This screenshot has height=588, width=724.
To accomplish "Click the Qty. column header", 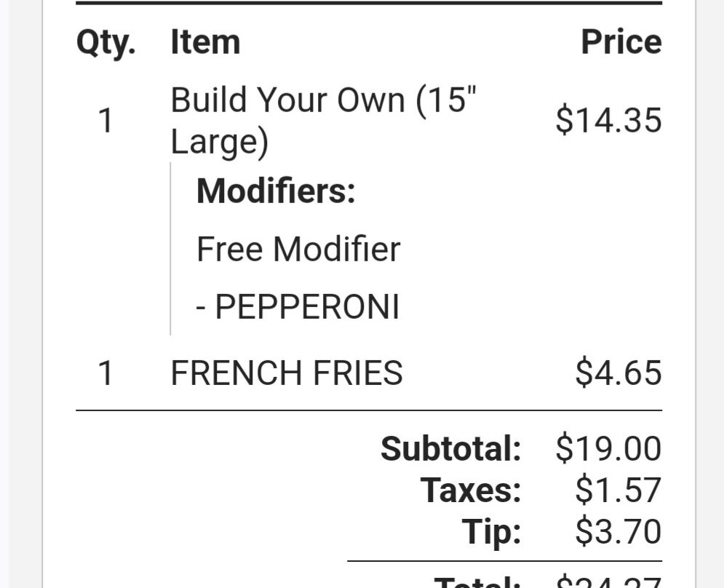I will 106,42.
